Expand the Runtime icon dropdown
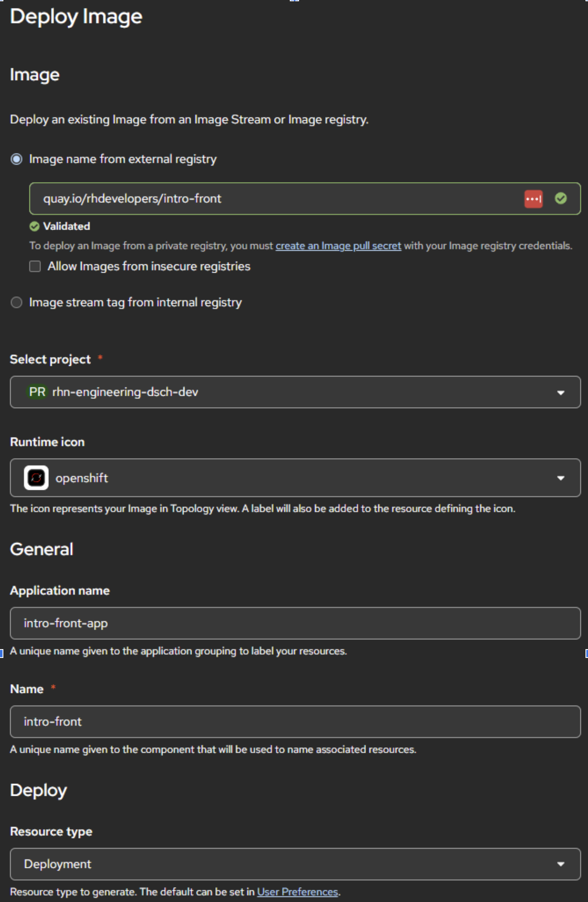 [295, 478]
